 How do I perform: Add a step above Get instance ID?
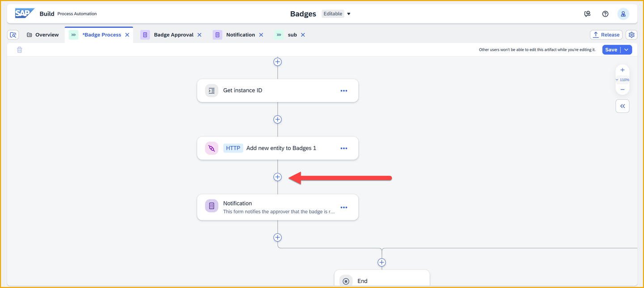coord(278,62)
